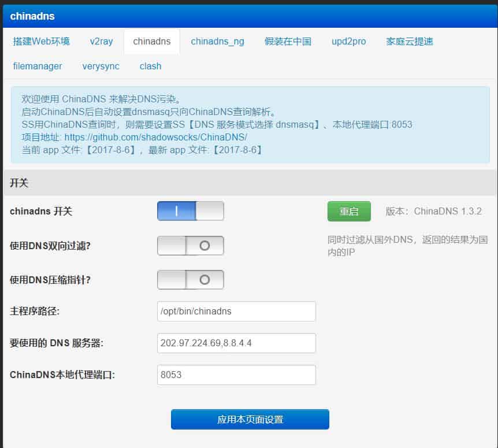Open the 家庭云提速 tab

coord(408,41)
